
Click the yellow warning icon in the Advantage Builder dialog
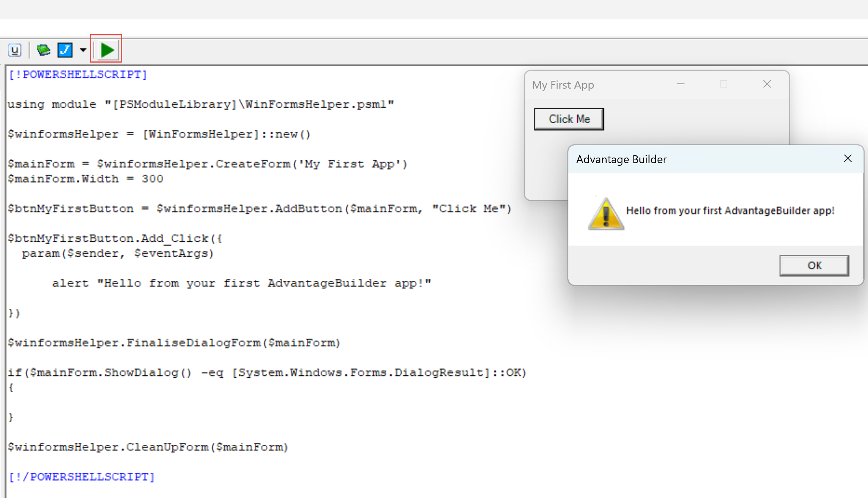[606, 213]
